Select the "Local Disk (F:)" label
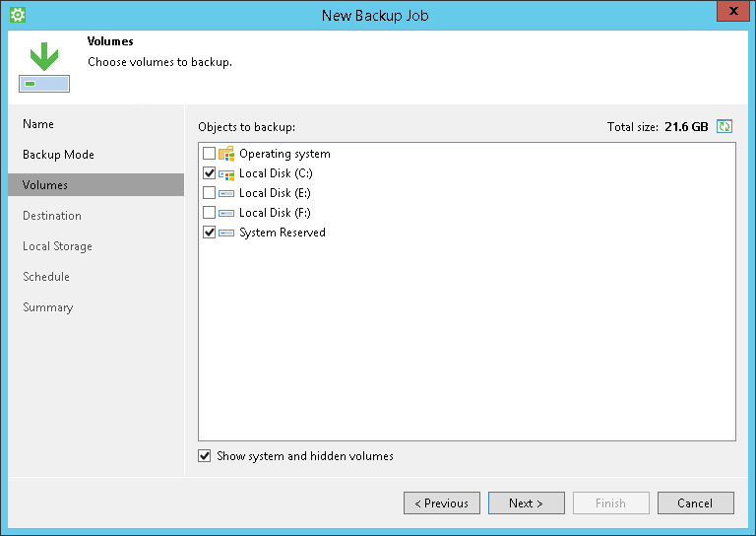The height and width of the screenshot is (536, 756). 275,213
